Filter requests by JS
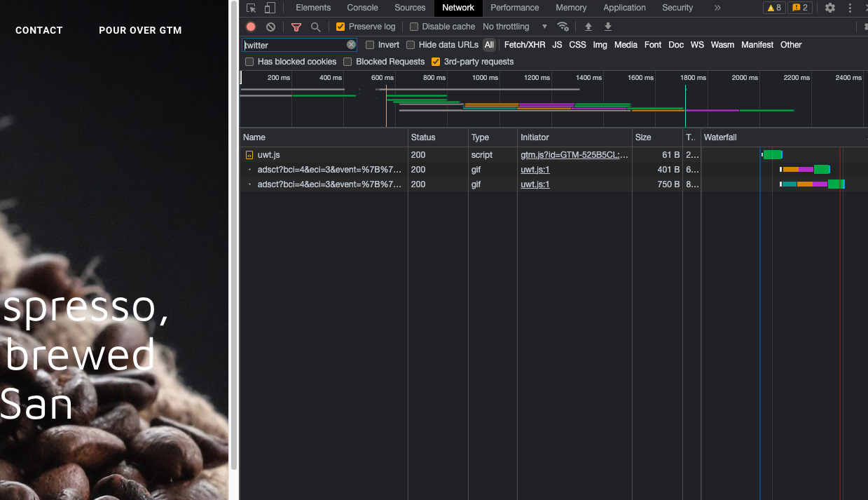The image size is (868, 500). (557, 45)
